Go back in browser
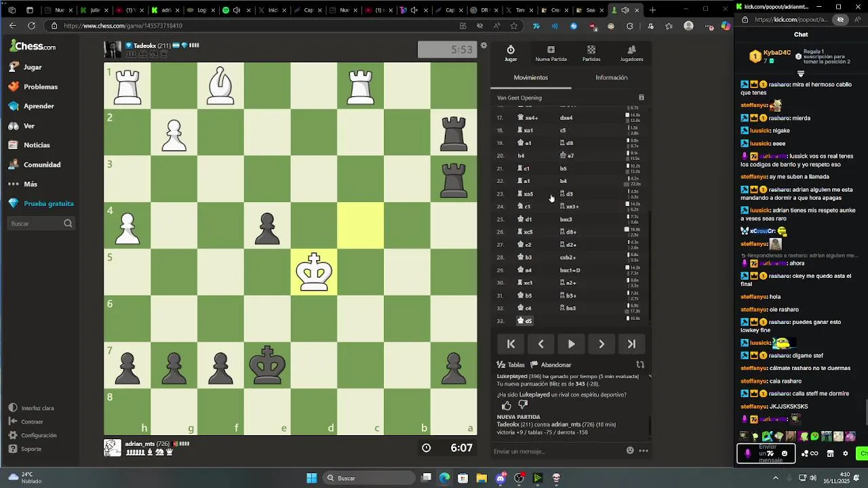Viewport: 868px width, 488px height. (12, 26)
